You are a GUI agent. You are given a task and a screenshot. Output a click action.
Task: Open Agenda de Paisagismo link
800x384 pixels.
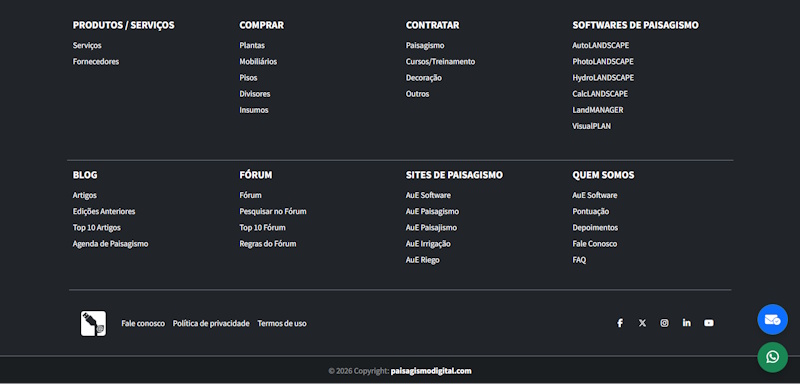pyautogui.click(x=110, y=244)
